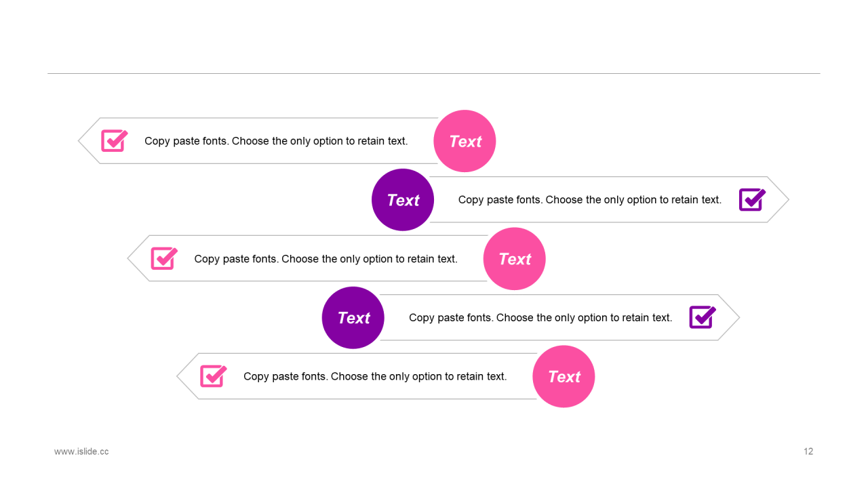Click the horizontal divider line at top

(434, 73)
